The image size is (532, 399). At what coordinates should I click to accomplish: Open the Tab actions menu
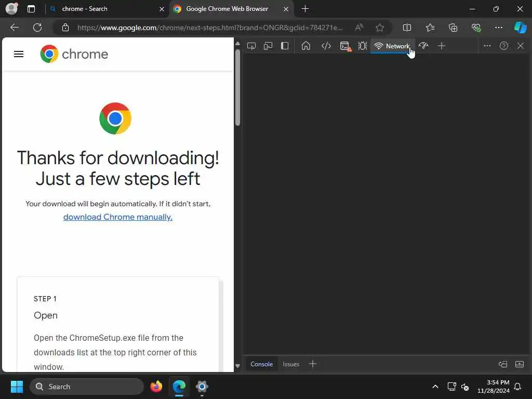coord(31,9)
